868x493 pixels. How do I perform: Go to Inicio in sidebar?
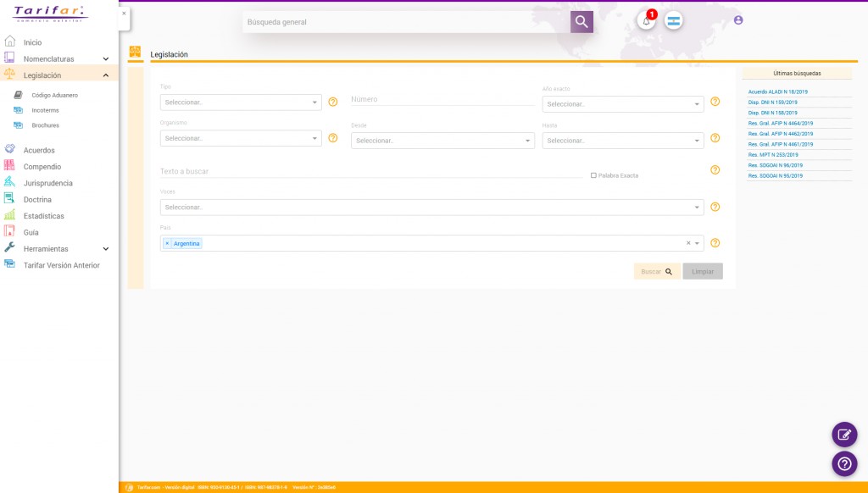pos(33,42)
